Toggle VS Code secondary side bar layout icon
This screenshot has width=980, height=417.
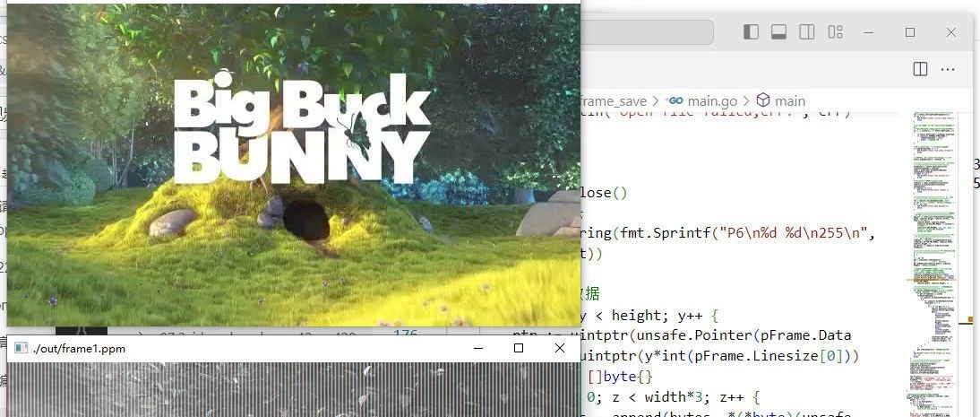coord(807,32)
